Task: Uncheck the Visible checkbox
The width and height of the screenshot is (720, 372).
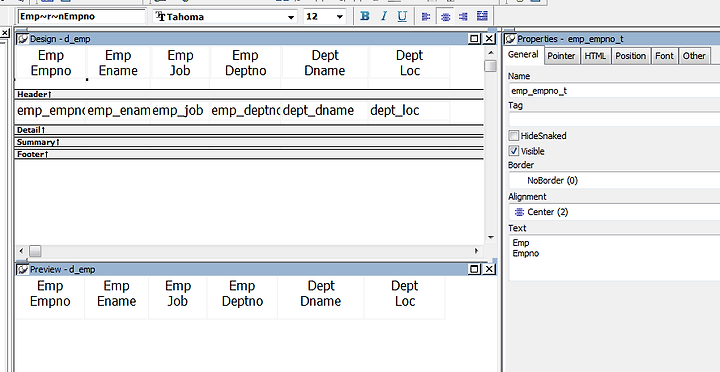Action: tap(514, 151)
